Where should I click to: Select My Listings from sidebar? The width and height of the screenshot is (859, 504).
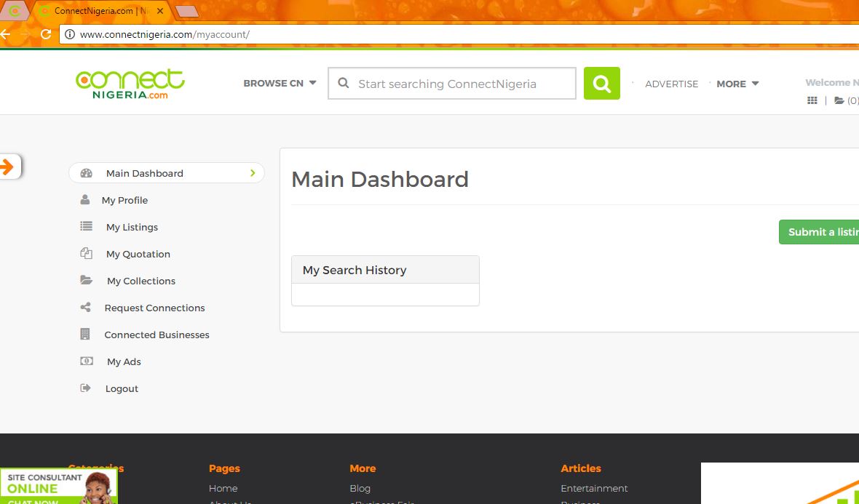132,227
